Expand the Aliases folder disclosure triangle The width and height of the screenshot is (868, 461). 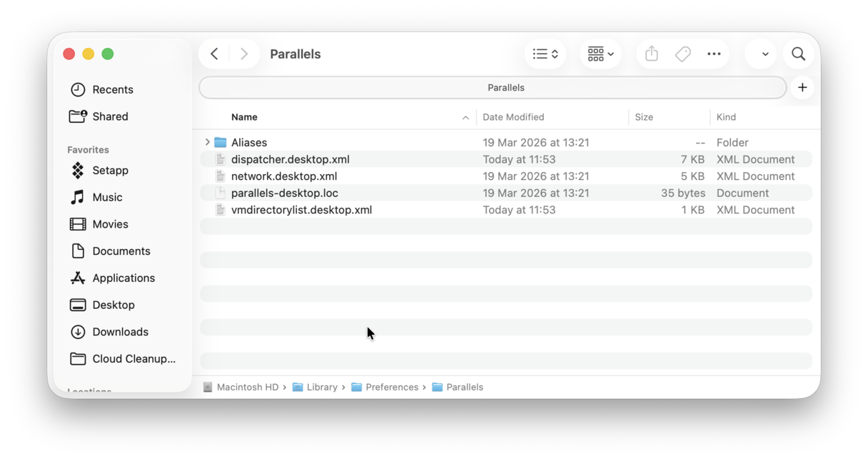click(x=207, y=143)
